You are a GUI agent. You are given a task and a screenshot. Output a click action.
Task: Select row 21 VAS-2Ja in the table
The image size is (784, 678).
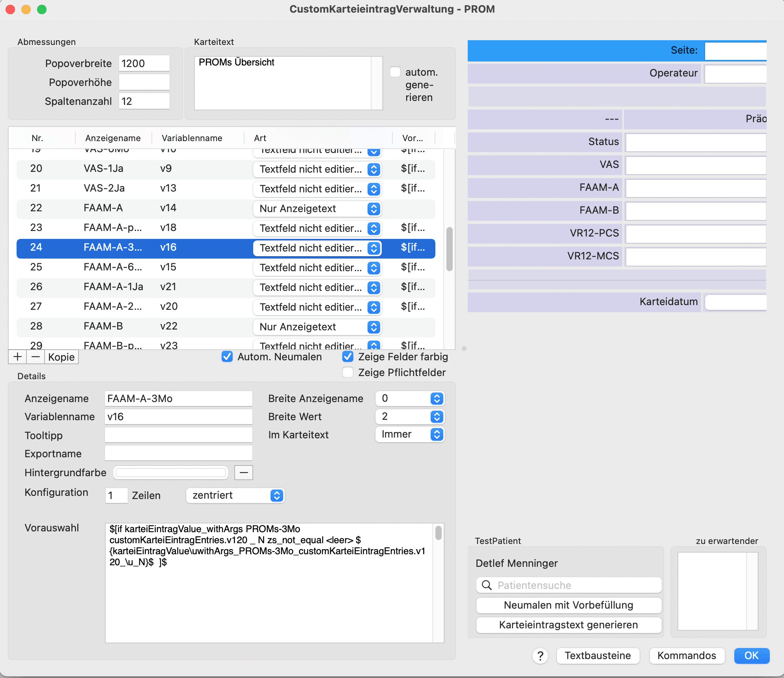click(x=226, y=188)
